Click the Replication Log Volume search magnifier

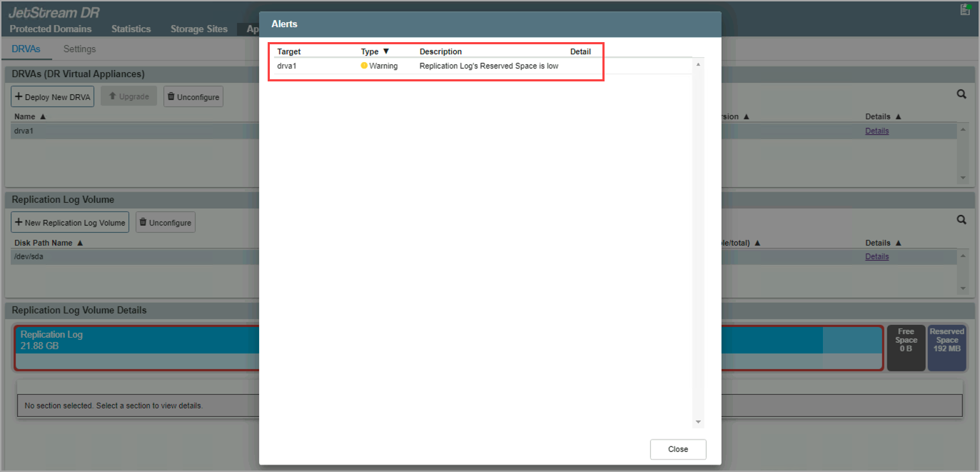[x=961, y=220]
